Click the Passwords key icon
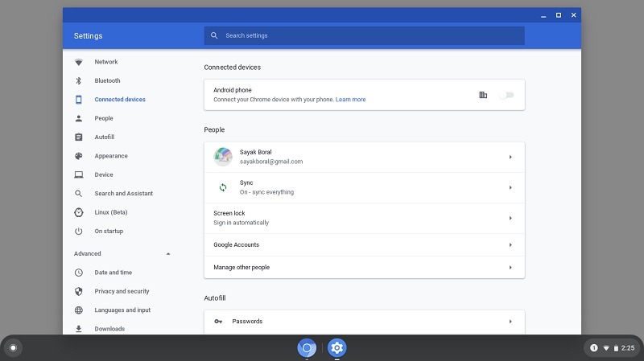 tap(218, 322)
